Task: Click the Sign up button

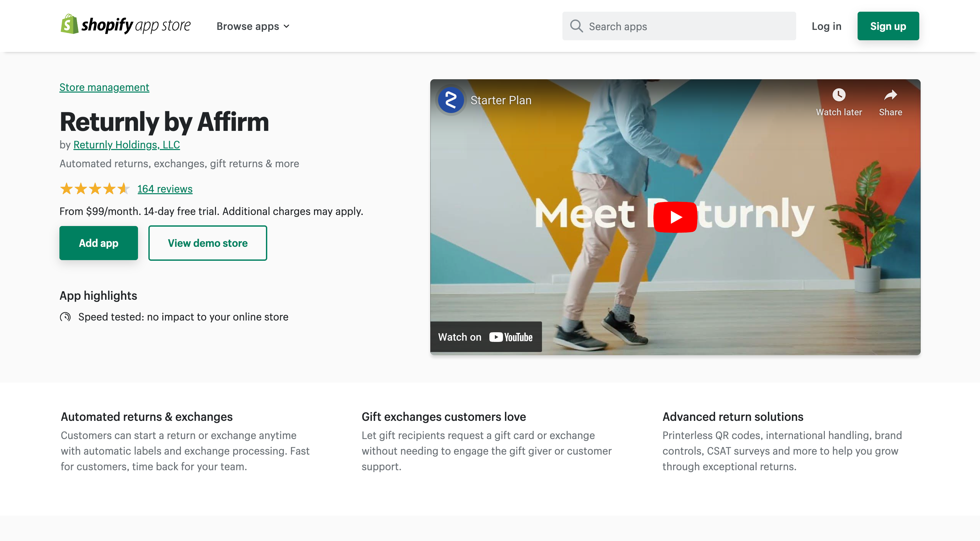Action: 888,26
